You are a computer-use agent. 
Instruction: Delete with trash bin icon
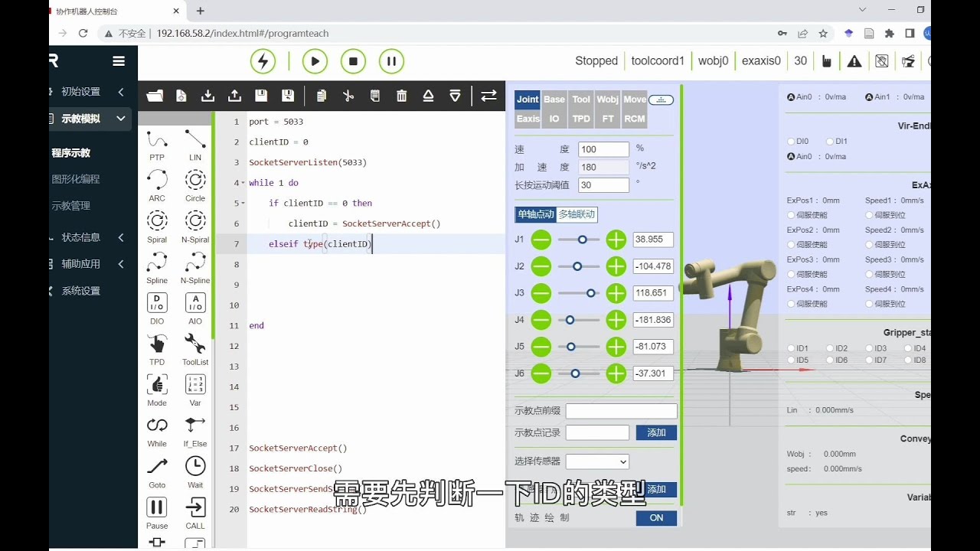coord(401,96)
